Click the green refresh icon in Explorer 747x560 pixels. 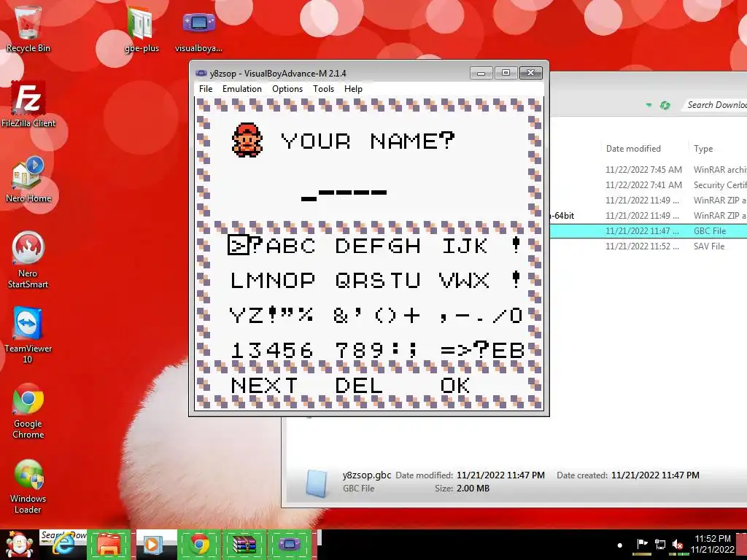(665, 105)
